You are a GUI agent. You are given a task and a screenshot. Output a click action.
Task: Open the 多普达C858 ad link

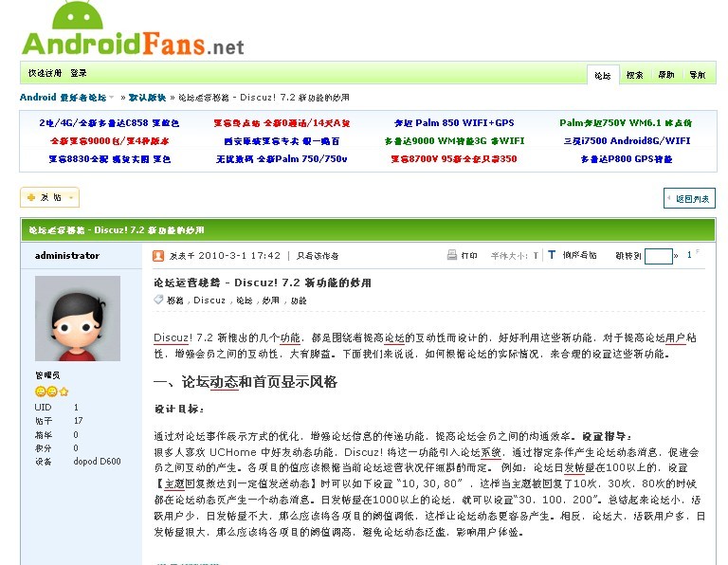tap(109, 123)
